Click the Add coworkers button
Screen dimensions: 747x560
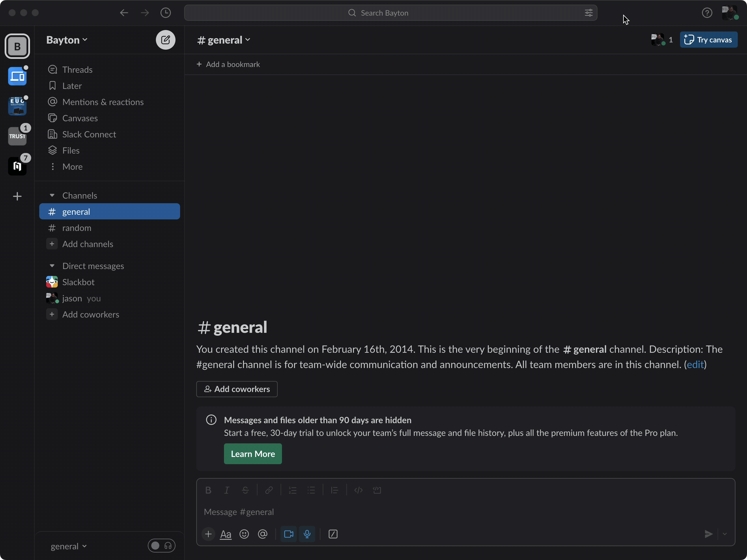point(236,389)
